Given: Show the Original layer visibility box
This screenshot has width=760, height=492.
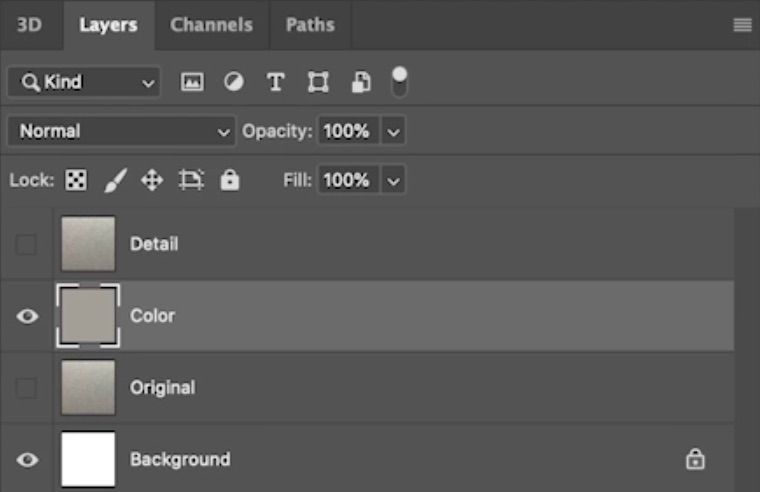Looking at the screenshot, I should 26,388.
